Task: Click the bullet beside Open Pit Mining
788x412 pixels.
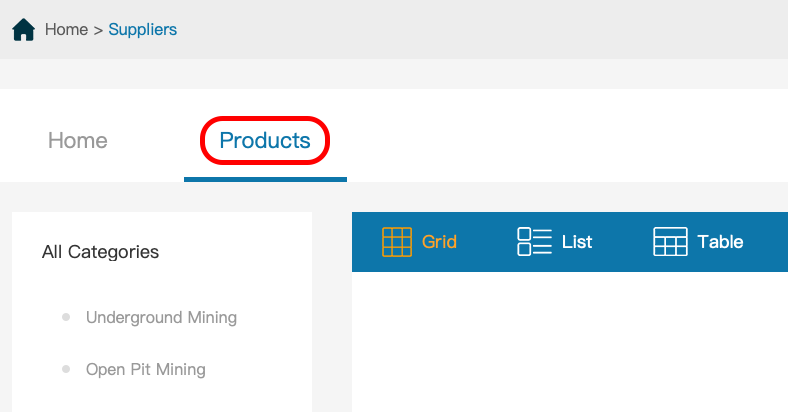Action: click(x=66, y=369)
